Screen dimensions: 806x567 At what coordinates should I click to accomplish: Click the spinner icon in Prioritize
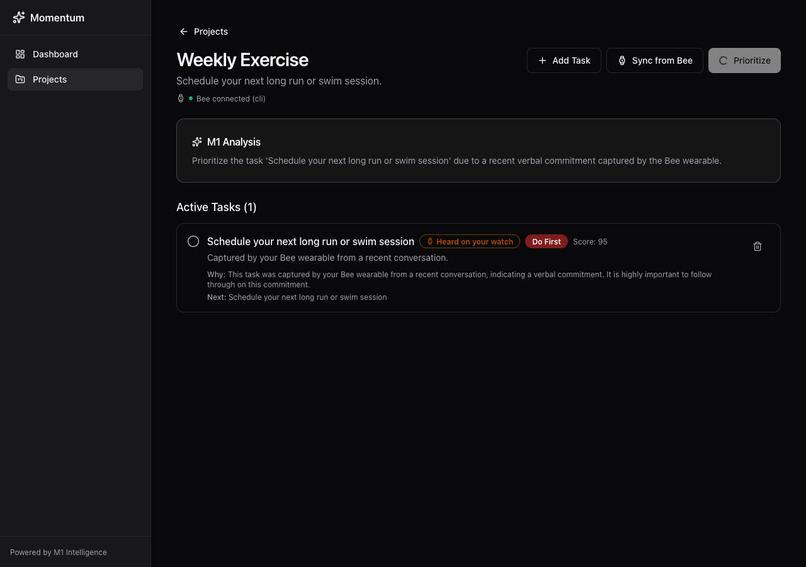click(x=723, y=61)
